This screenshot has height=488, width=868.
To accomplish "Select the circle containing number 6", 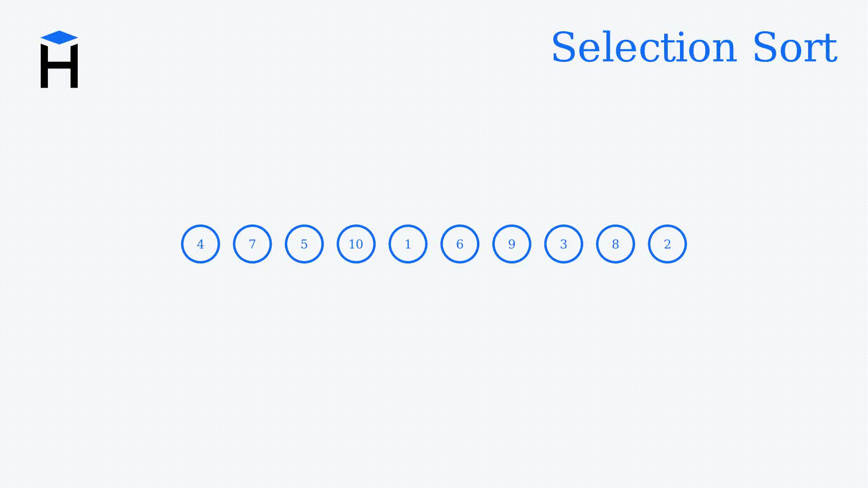I will pos(460,244).
